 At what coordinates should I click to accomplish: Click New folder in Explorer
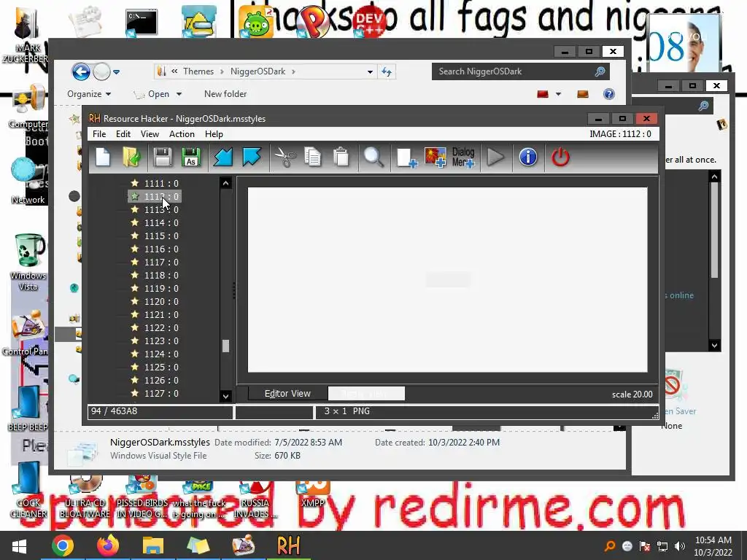point(225,94)
